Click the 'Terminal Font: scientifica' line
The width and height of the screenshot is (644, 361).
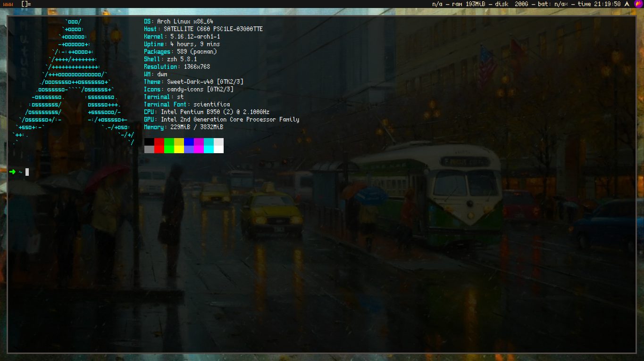(187, 105)
